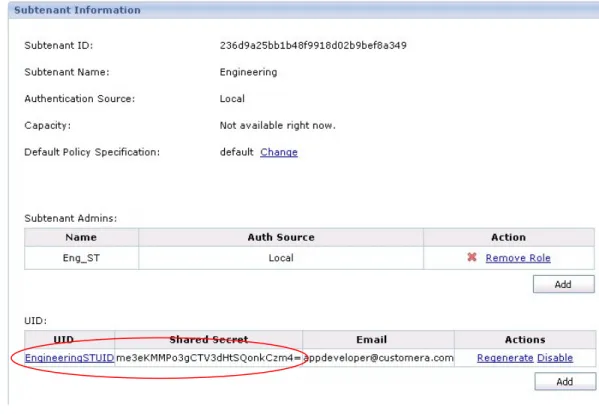Click the Capacity value Not available right now
The image size is (599, 414).
[277, 125]
